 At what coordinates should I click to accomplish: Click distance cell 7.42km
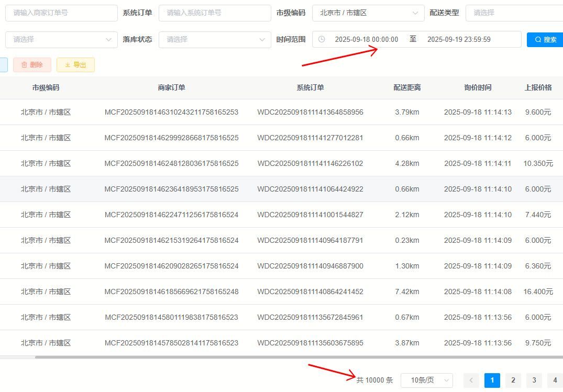407,292
